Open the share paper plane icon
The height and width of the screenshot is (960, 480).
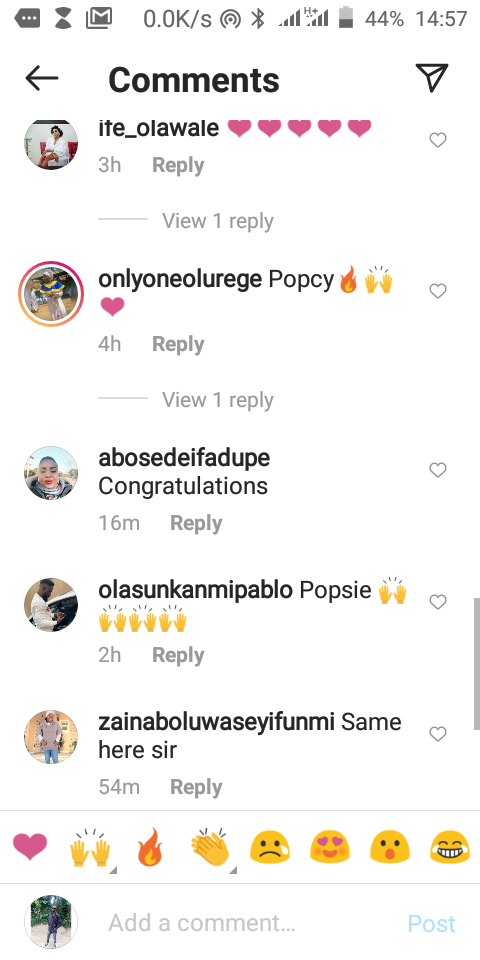(432, 77)
